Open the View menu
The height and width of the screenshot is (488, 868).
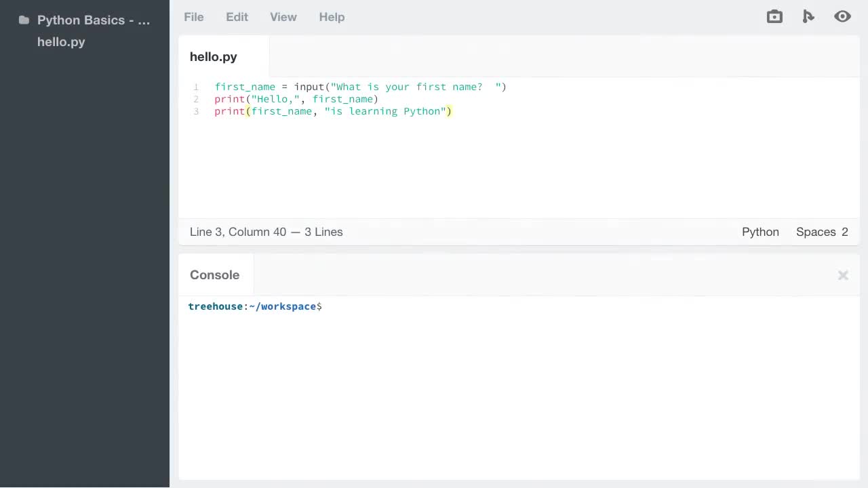coord(283,17)
